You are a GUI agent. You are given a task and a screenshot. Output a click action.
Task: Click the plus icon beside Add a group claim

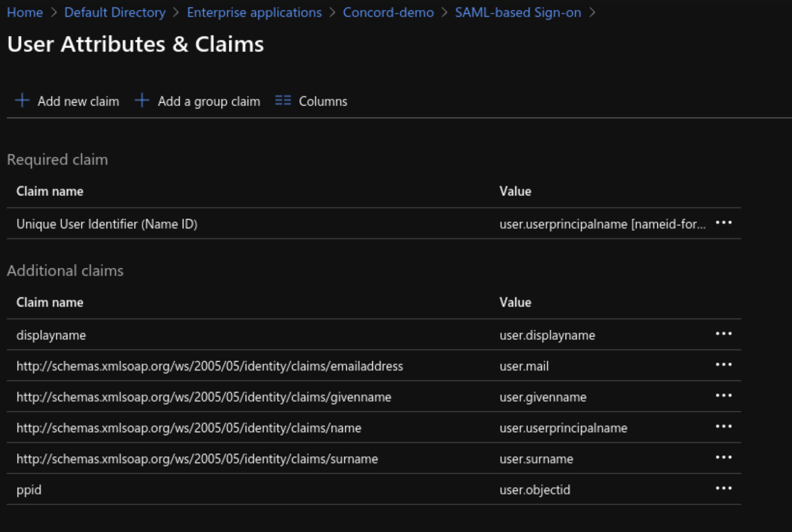pos(142,100)
